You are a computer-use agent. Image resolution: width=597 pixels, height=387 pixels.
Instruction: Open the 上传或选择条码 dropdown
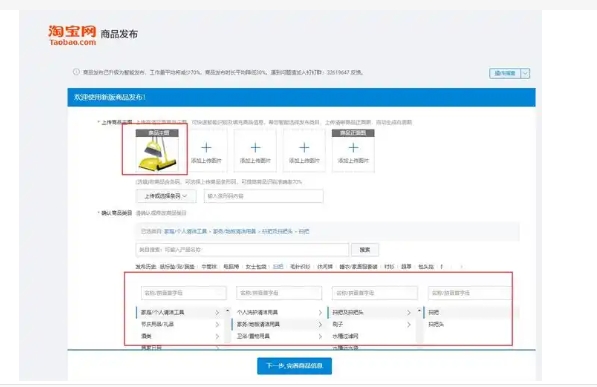tap(166, 196)
